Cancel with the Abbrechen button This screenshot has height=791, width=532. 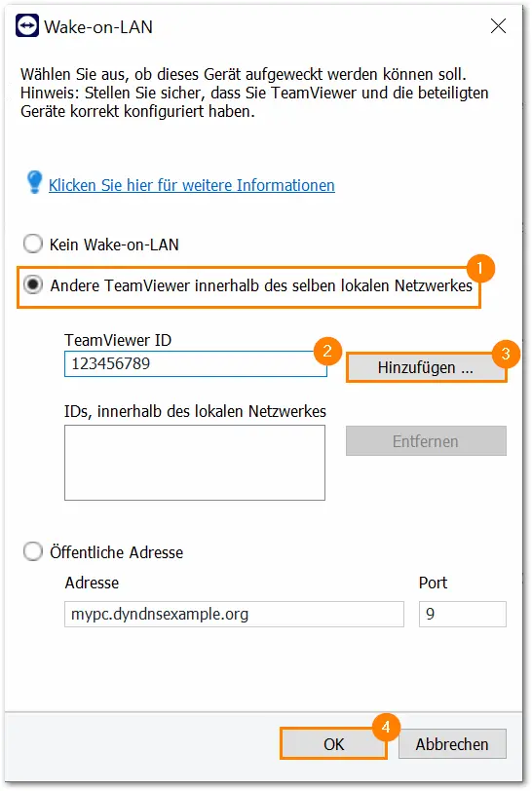click(x=452, y=744)
